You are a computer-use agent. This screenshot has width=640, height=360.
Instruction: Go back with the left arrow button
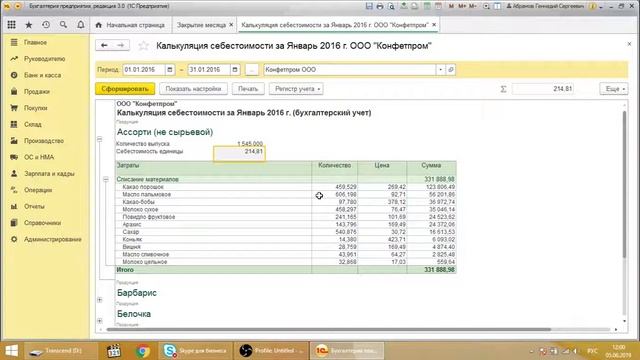[104, 45]
